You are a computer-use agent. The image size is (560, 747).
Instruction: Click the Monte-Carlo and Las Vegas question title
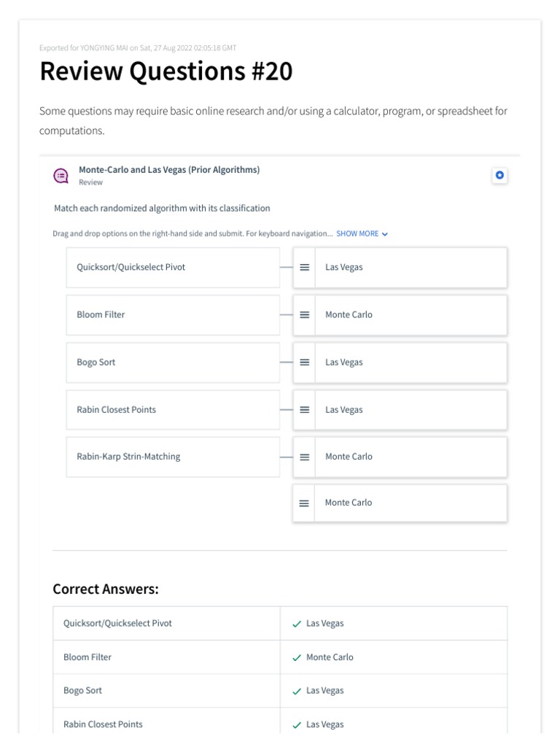[169, 170]
